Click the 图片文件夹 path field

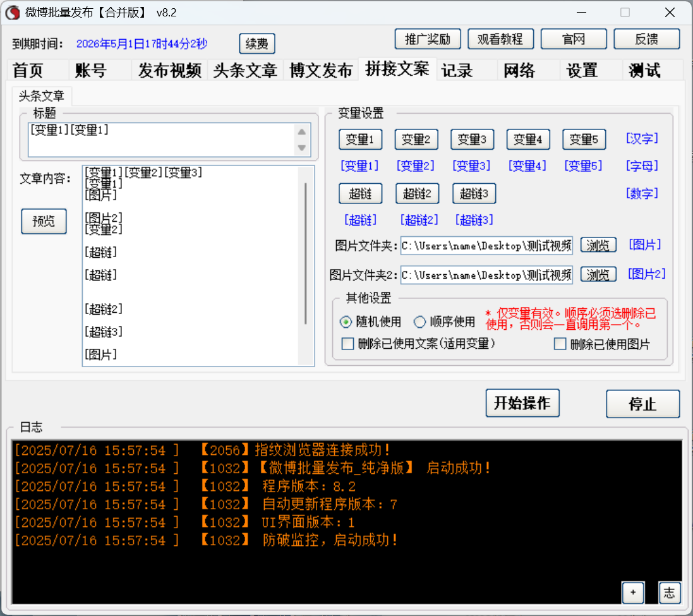point(486,246)
